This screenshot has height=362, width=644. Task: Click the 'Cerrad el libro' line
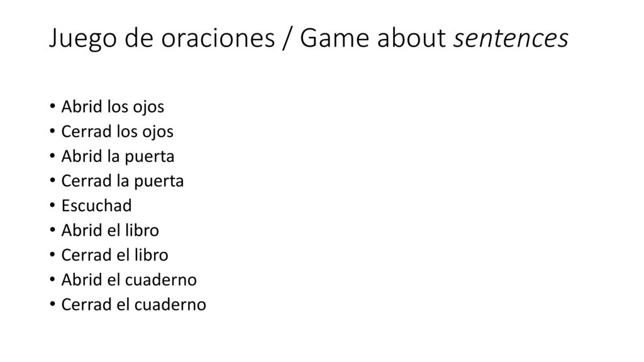(x=114, y=255)
